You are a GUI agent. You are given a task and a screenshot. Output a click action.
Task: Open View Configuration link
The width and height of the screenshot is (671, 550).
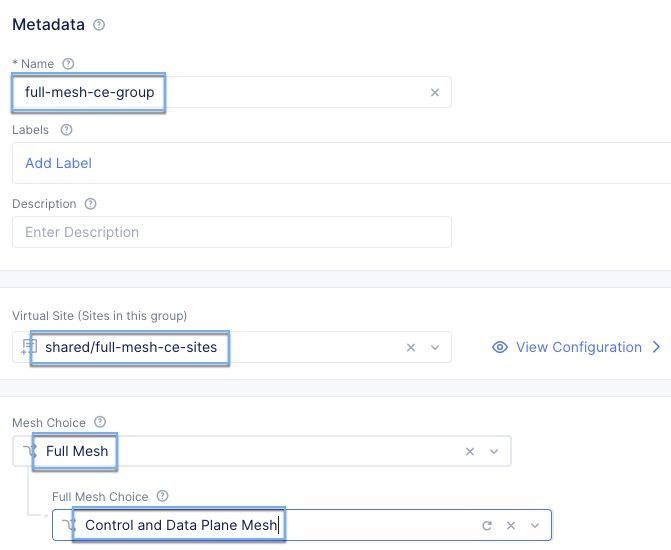click(x=578, y=347)
